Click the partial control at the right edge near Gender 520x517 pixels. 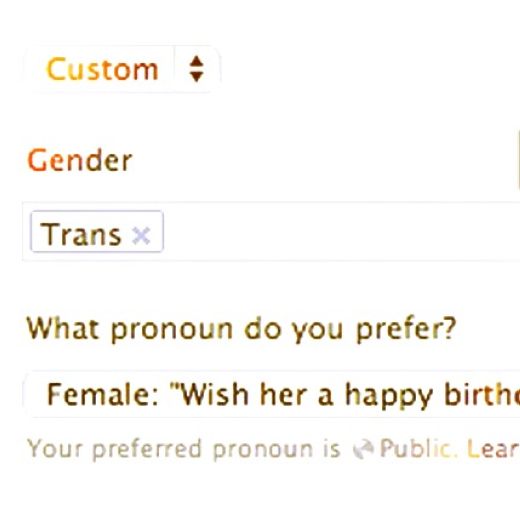point(518,160)
